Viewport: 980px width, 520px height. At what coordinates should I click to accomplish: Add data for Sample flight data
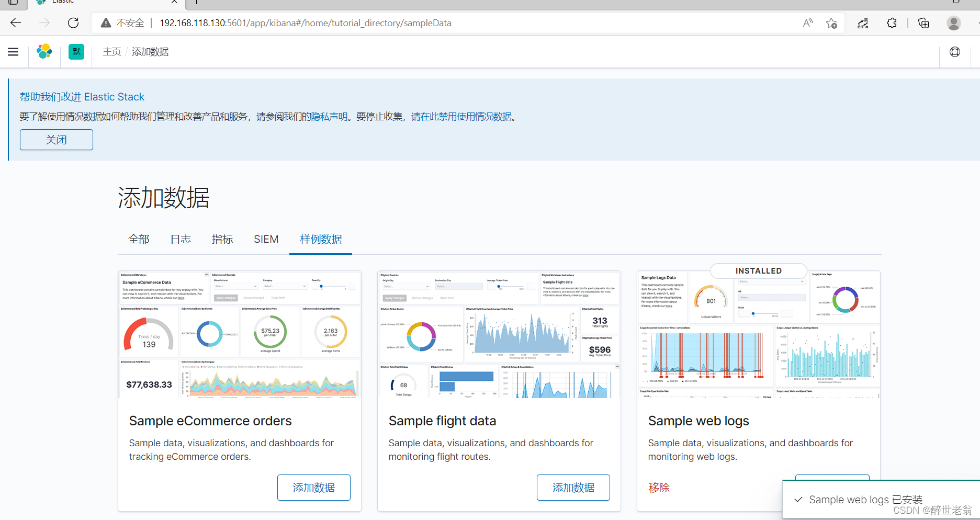click(573, 488)
